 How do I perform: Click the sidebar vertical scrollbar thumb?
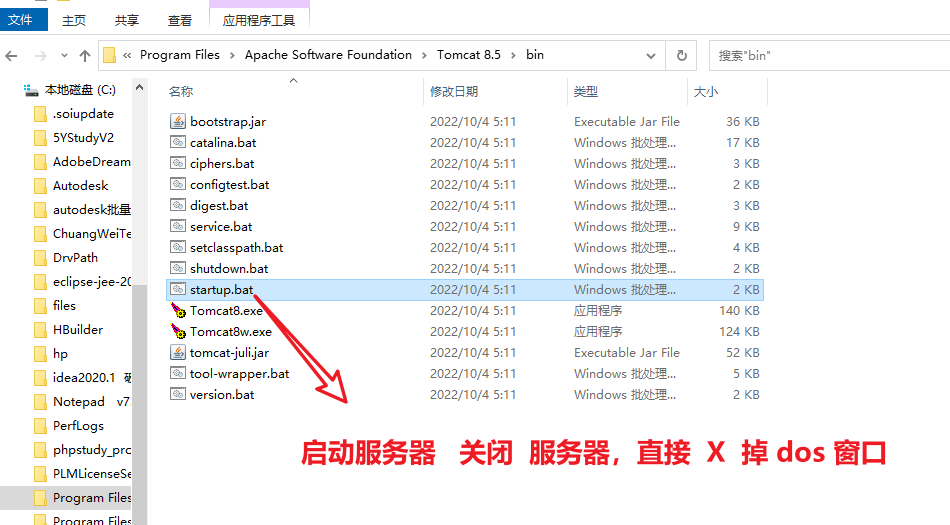coord(139,404)
